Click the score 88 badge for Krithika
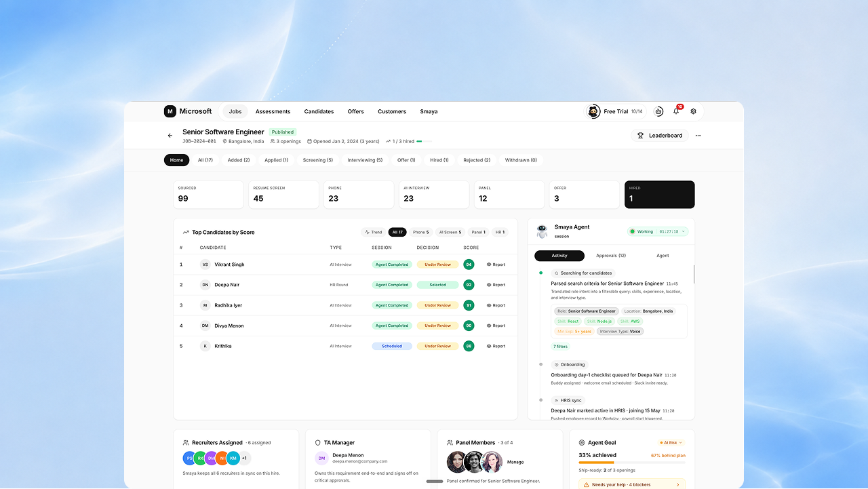Screen dimensions: 868x489 (469, 346)
